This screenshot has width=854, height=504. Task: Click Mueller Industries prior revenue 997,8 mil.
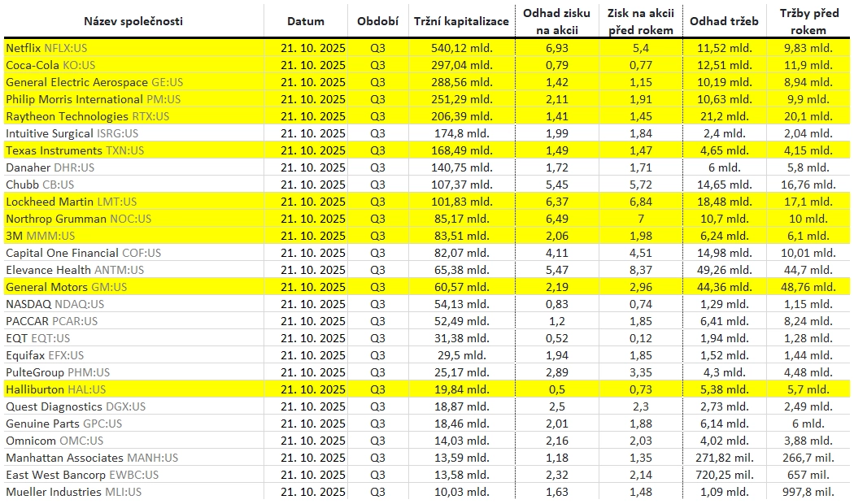click(x=808, y=492)
